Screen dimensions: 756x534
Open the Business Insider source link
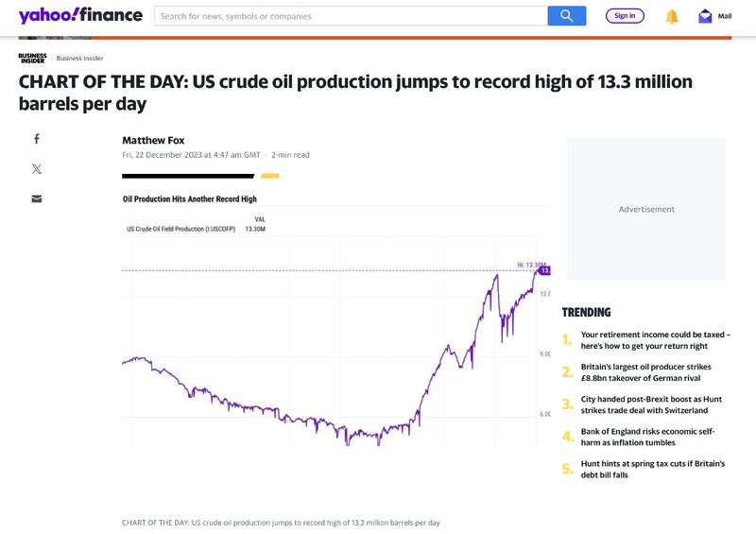[80, 58]
